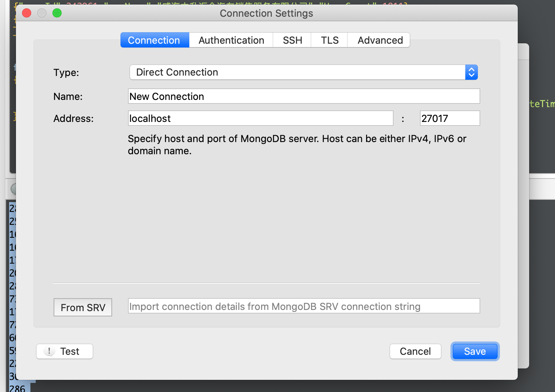Close the Connection Settings dialog with red button
This screenshot has width=555, height=392.
[x=27, y=13]
